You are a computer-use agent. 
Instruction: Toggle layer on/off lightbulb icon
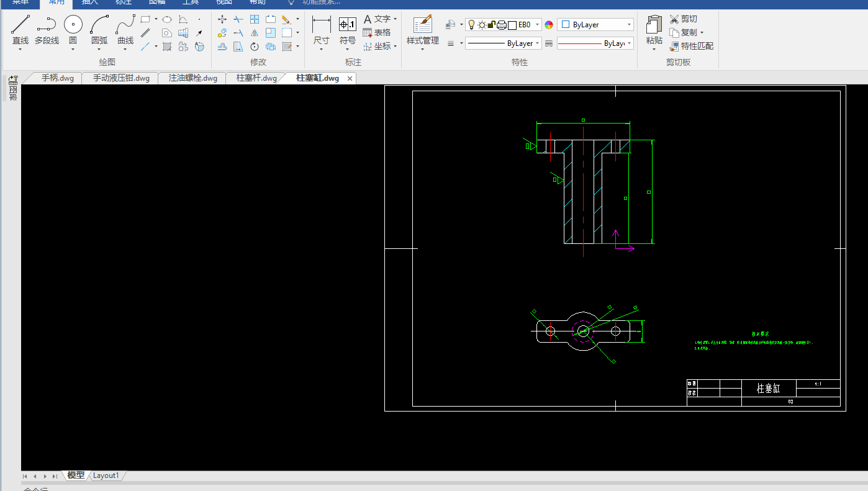[471, 25]
